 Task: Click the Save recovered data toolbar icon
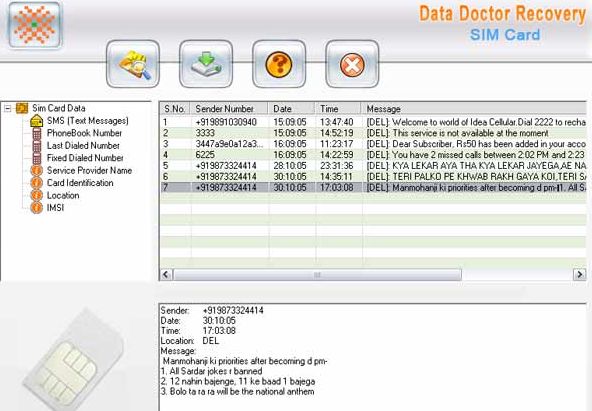206,64
